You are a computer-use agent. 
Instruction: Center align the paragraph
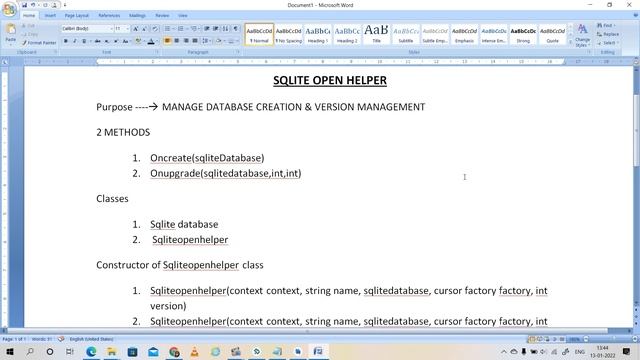177,41
